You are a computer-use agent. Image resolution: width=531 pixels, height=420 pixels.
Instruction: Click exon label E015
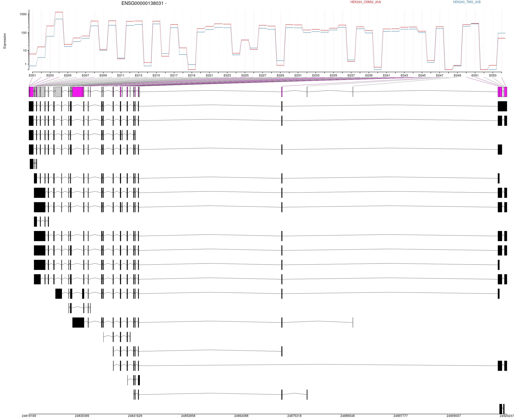point(156,76)
